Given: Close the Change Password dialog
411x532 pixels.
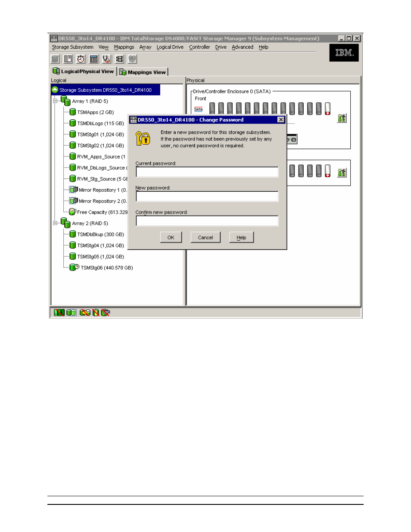Looking at the screenshot, I should pos(281,120).
